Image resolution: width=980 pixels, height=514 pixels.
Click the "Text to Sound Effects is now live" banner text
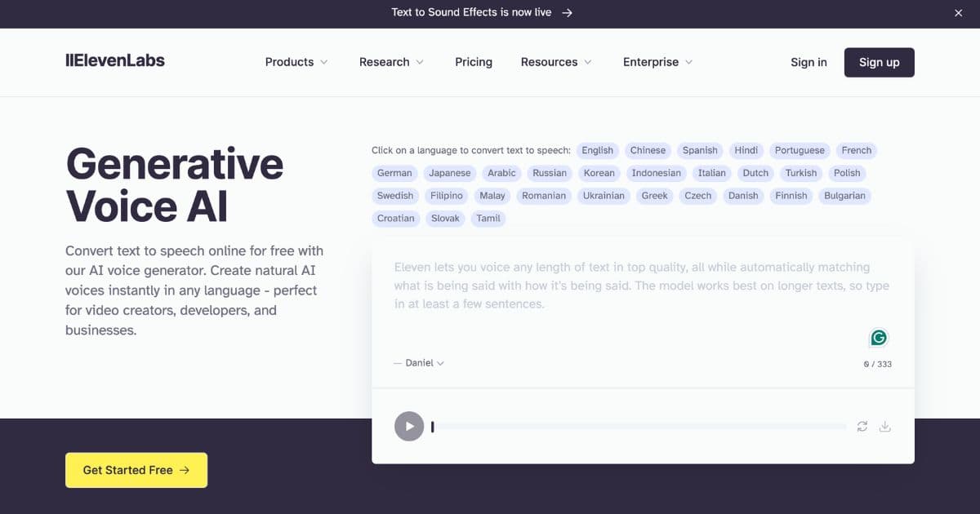tap(471, 13)
